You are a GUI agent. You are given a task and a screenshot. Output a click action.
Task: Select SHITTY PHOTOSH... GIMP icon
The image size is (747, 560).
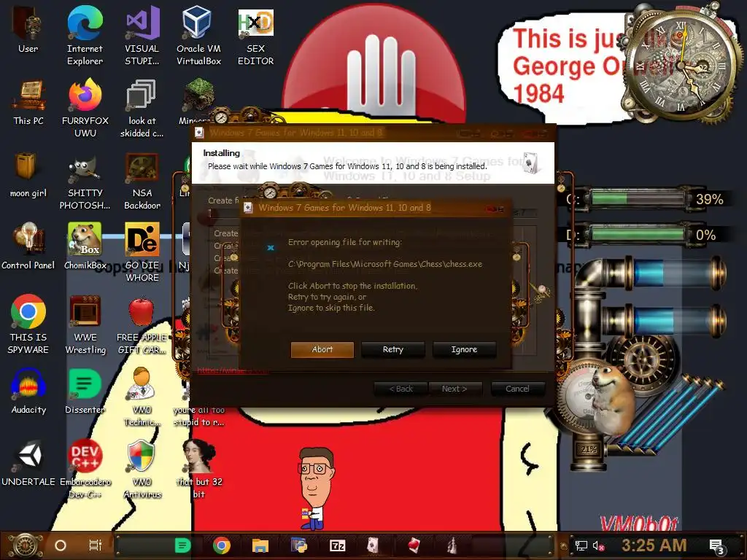85,181
